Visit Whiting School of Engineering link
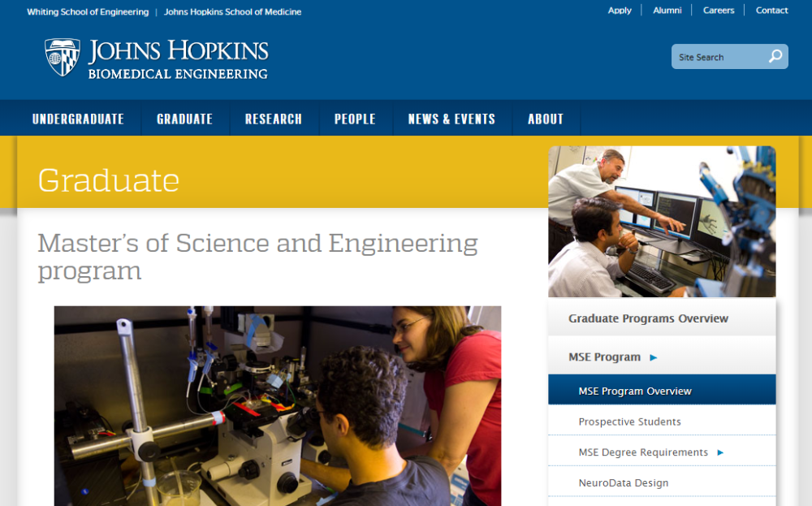Viewport: 812px width, 506px height. (88, 12)
